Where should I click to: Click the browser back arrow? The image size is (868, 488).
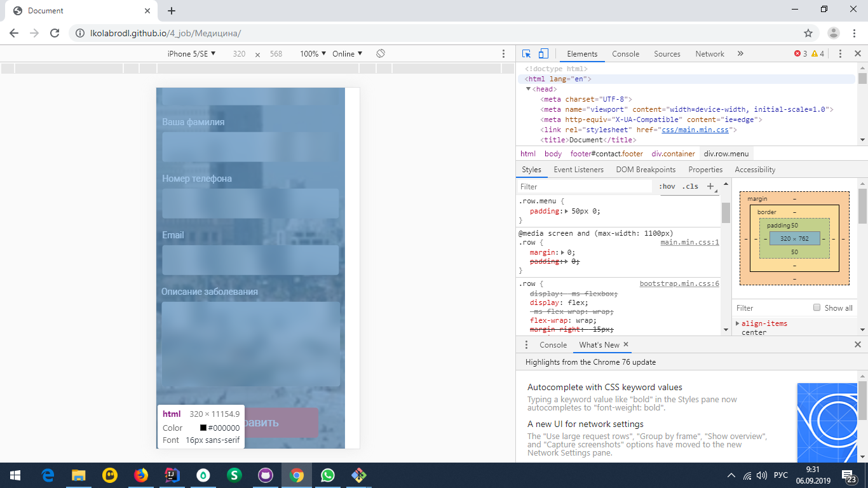click(x=14, y=33)
